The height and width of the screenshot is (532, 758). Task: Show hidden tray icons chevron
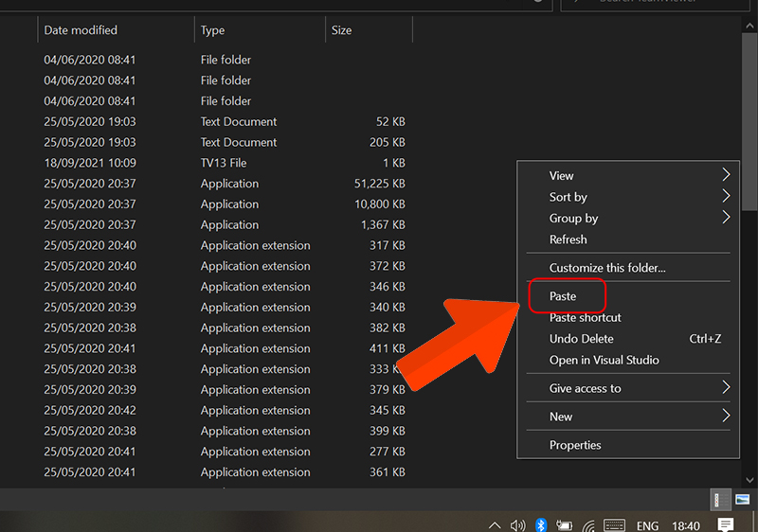tap(495, 525)
